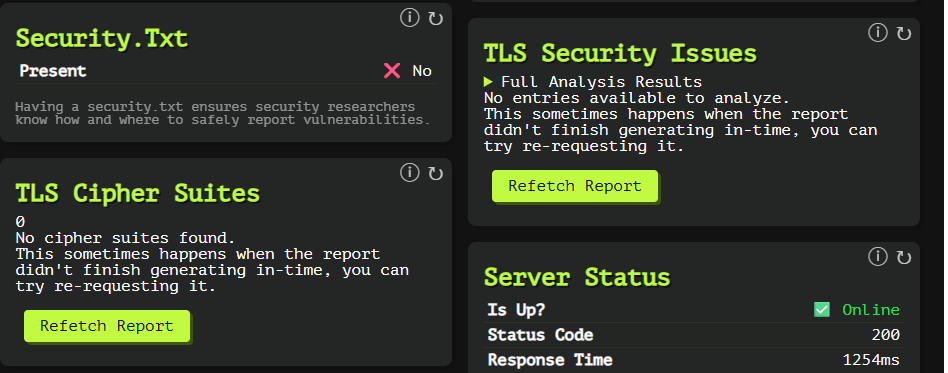Click the red X beside Present
This screenshot has width=948, height=373.
[392, 71]
